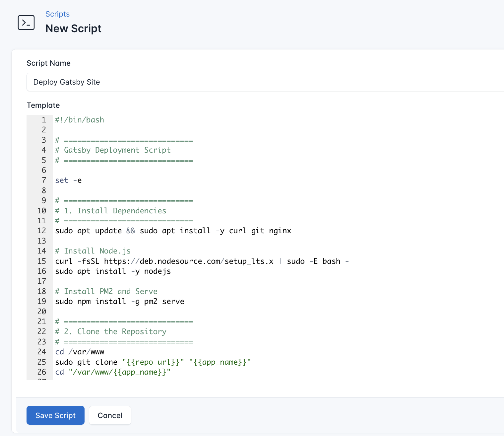Click the Cancel button

pyautogui.click(x=110, y=415)
